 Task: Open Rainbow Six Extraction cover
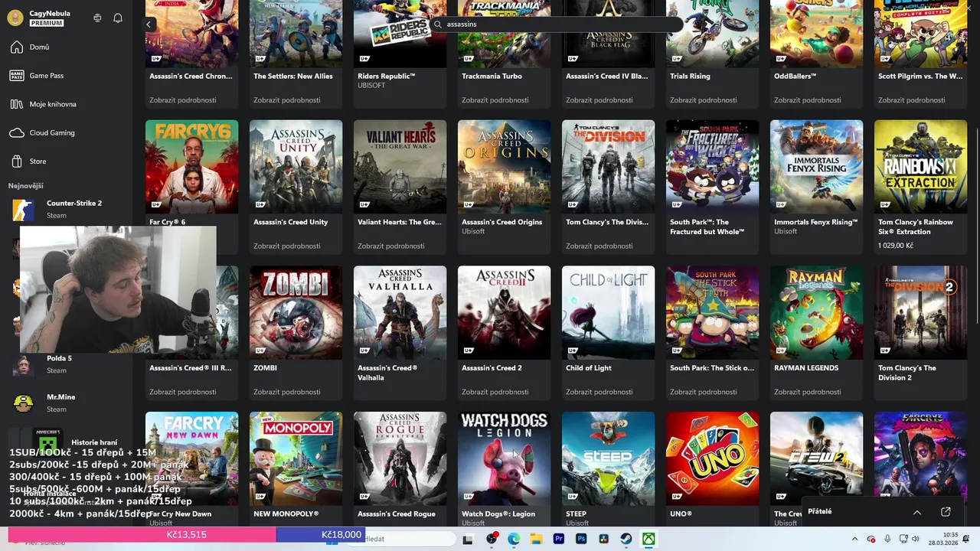(x=920, y=166)
